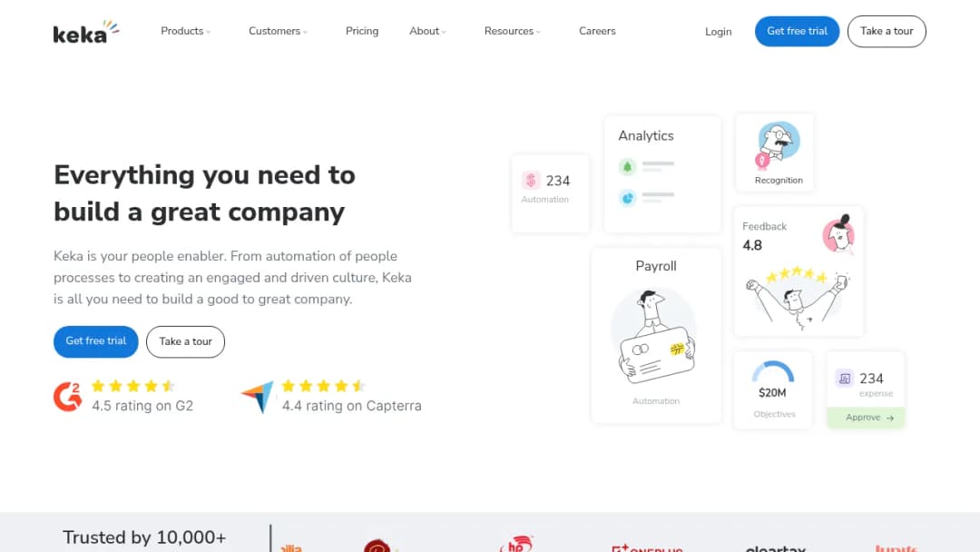Screen dimensions: 980x552
Task: Click the main hero heading
Action: tap(204, 193)
